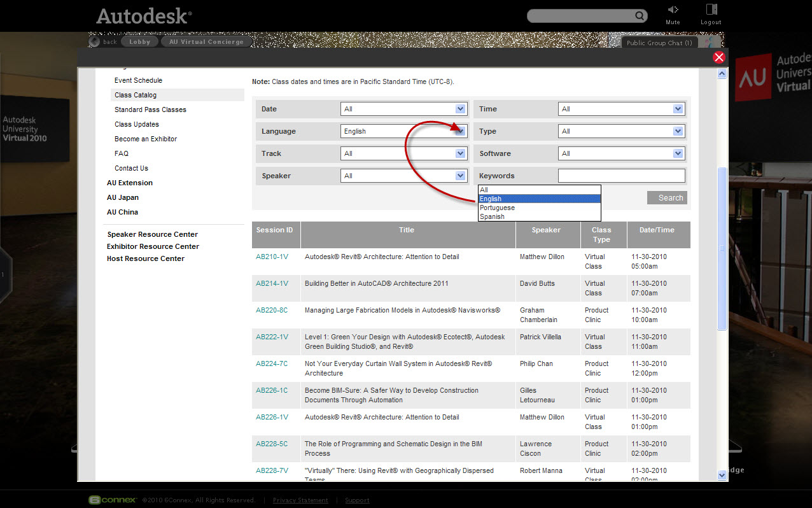Viewport: 812px width, 508px height.
Task: Close the catalog panel with red X
Action: [x=719, y=57]
